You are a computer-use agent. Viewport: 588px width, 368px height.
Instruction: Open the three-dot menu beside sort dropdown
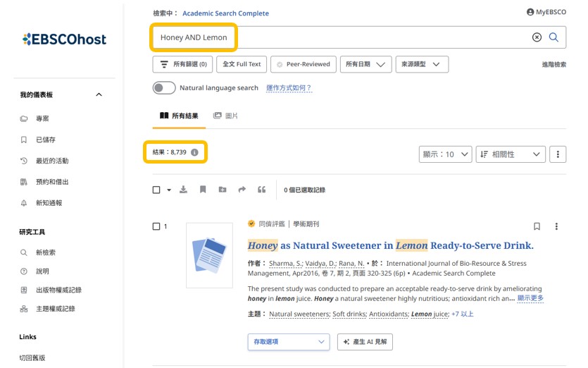(x=557, y=154)
